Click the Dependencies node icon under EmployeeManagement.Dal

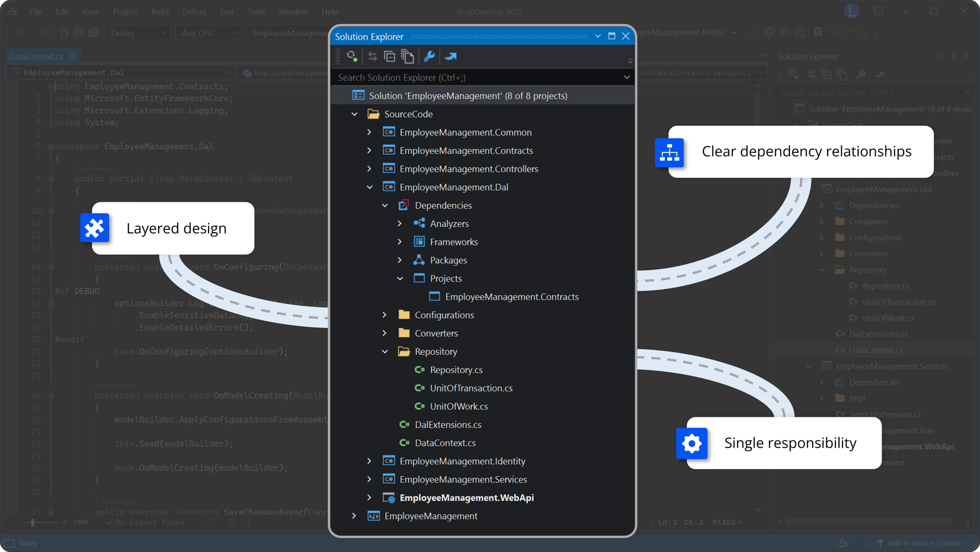click(x=404, y=205)
